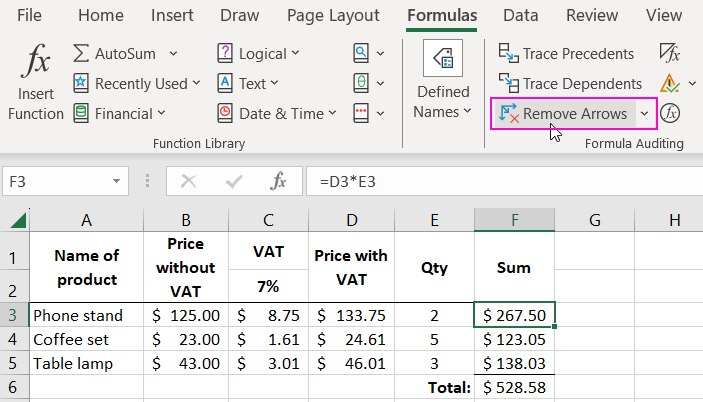Switch to the Data tab
Screen dimensions: 703x402
click(x=520, y=15)
